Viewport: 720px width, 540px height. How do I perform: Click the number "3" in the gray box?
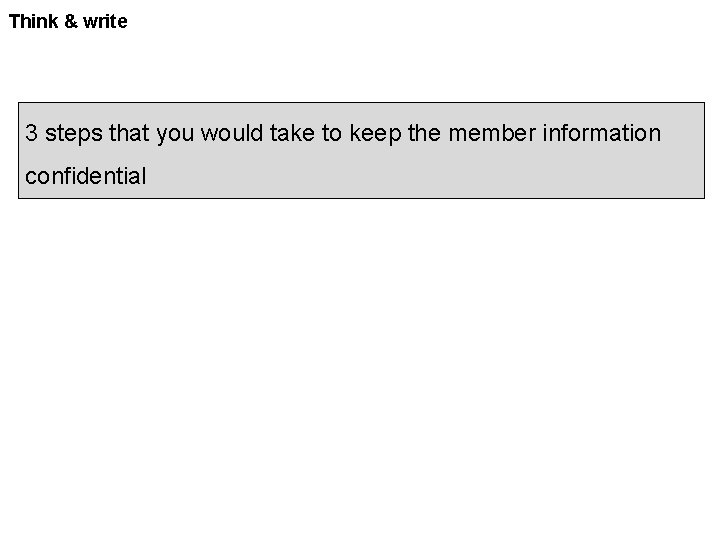pos(32,133)
